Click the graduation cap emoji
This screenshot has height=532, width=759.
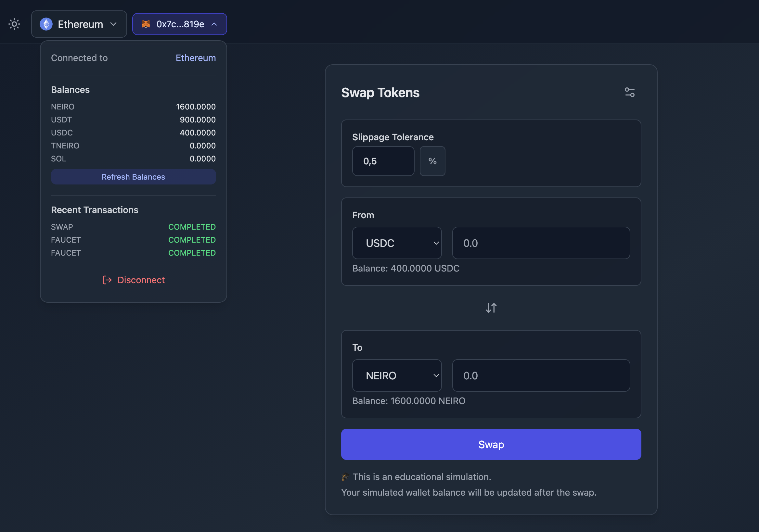pos(345,477)
